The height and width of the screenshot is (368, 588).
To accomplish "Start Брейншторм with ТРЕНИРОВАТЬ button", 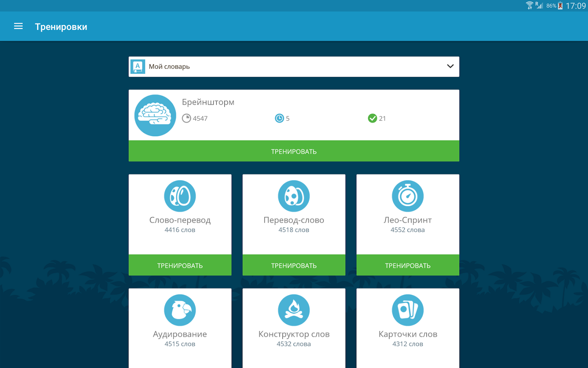I will [294, 151].
